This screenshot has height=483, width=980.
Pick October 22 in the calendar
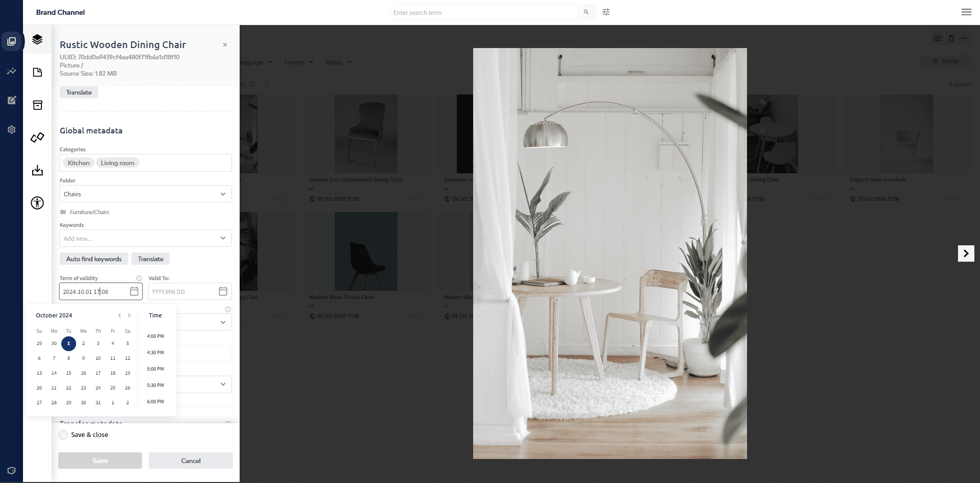pyautogui.click(x=68, y=388)
